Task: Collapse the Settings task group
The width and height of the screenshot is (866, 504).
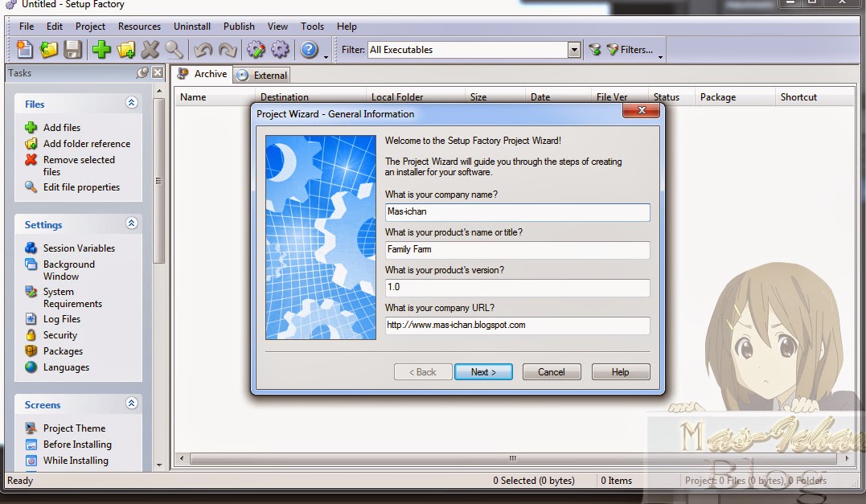Action: [x=131, y=223]
